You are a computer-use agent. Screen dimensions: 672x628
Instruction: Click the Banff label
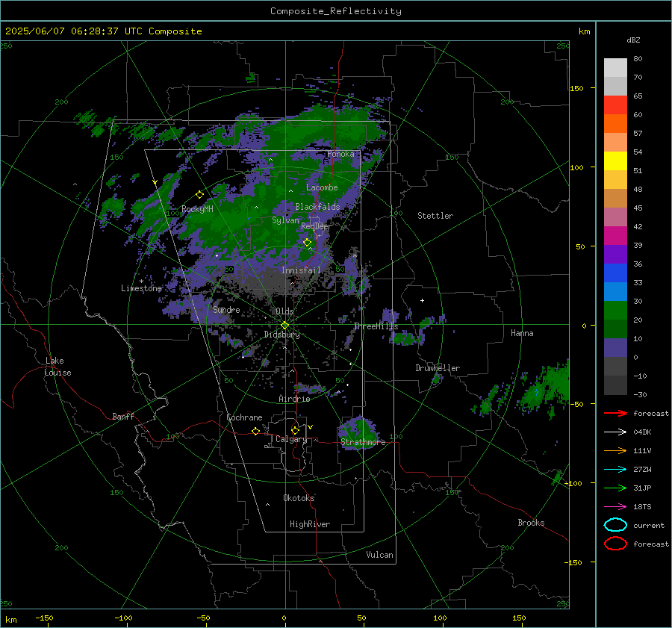pos(123,416)
